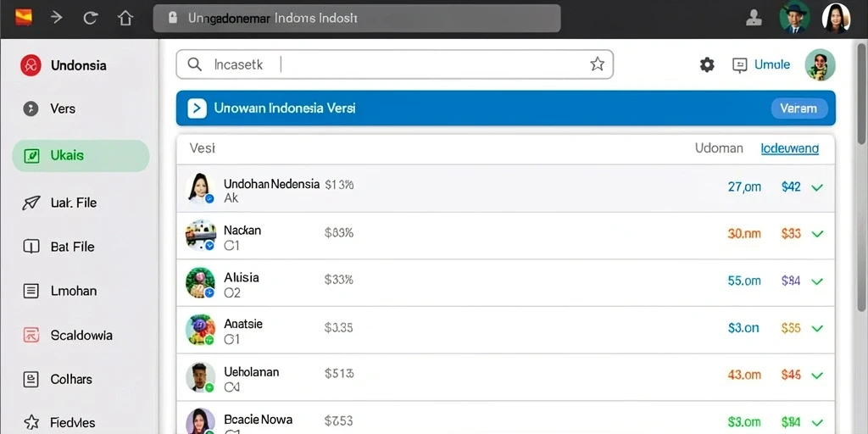Click the red $45 amount
The width and height of the screenshot is (868, 434).
pos(791,376)
